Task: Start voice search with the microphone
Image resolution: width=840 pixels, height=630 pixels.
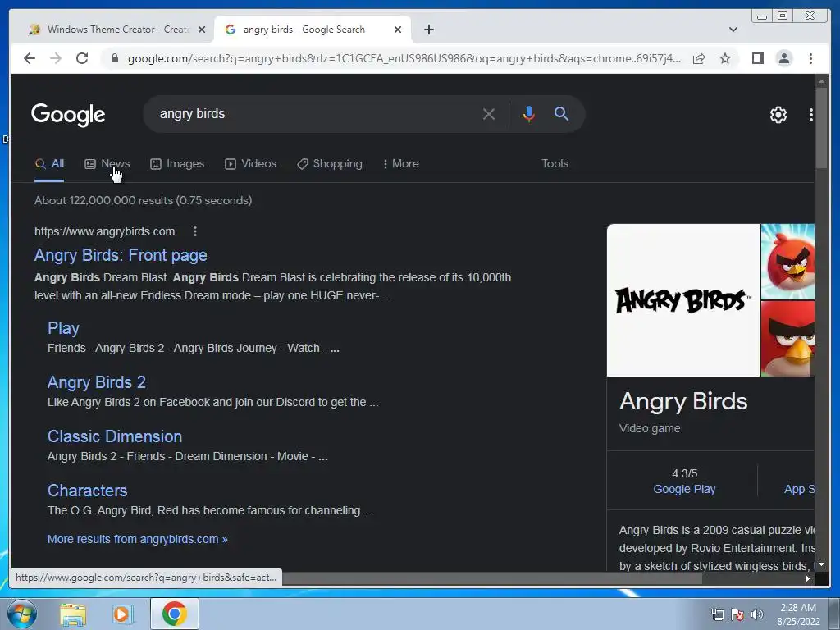Action: click(529, 113)
